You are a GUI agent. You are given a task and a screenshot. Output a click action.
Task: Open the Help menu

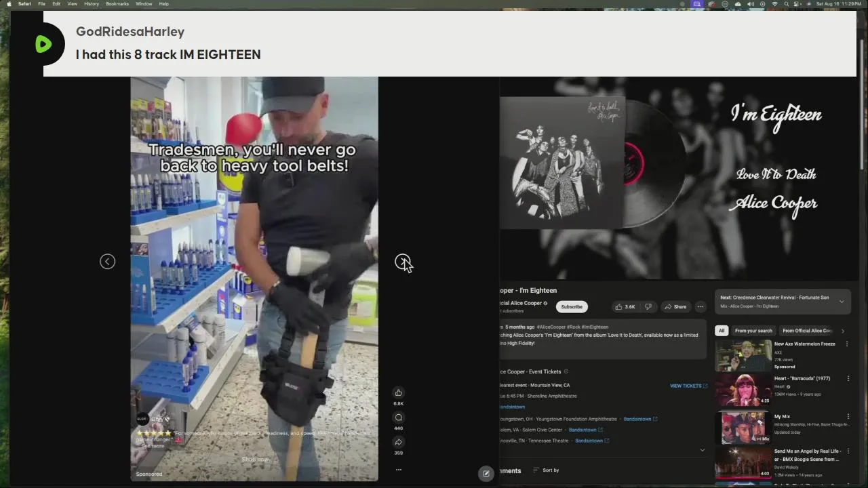pyautogui.click(x=163, y=3)
